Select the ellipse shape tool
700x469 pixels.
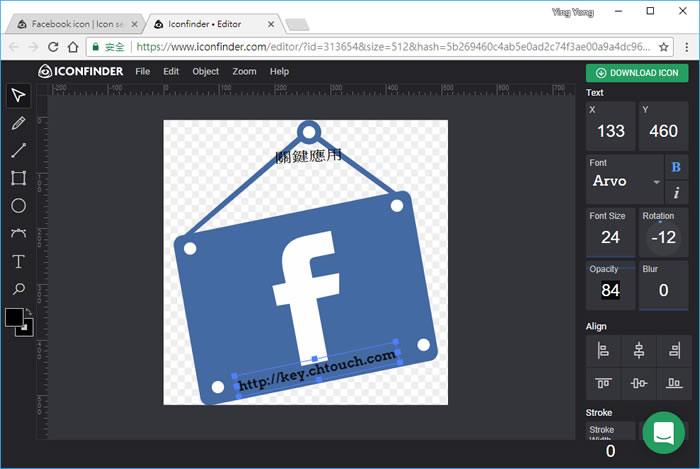click(18, 206)
